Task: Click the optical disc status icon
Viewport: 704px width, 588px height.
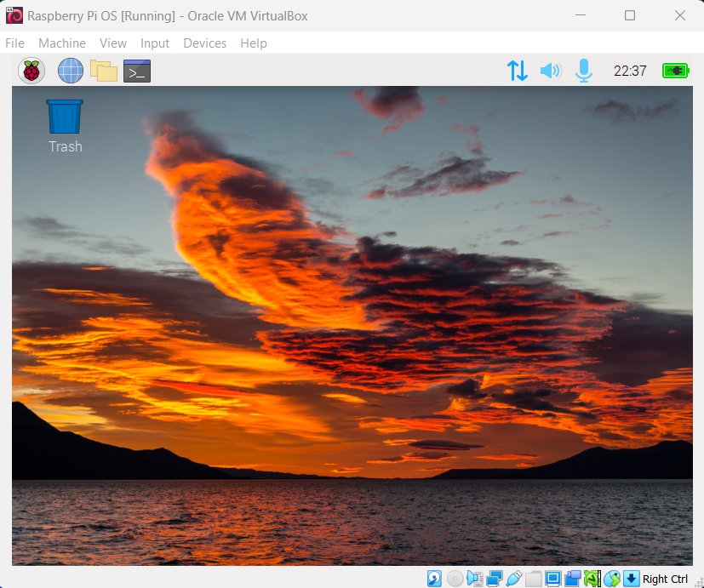Action: 455,579
